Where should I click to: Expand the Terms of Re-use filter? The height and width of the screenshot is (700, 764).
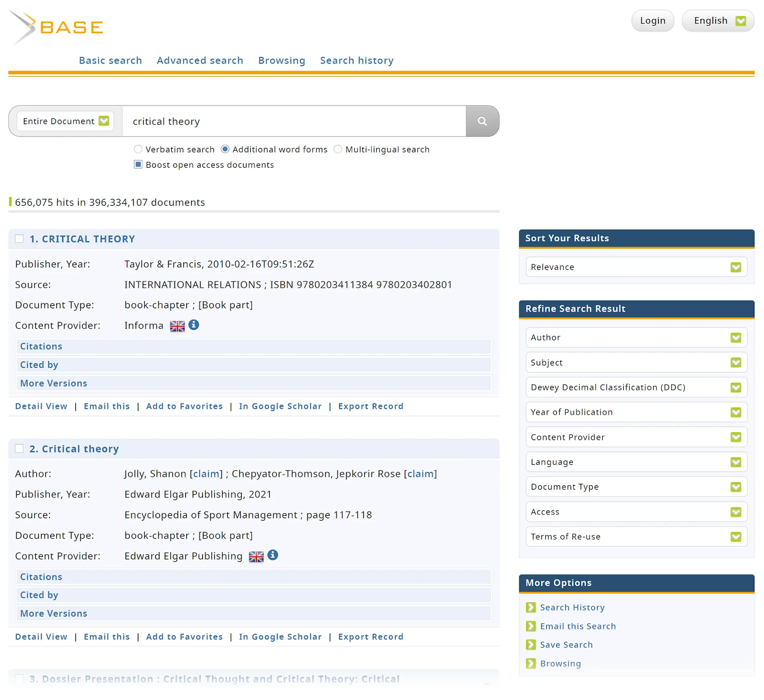(637, 537)
